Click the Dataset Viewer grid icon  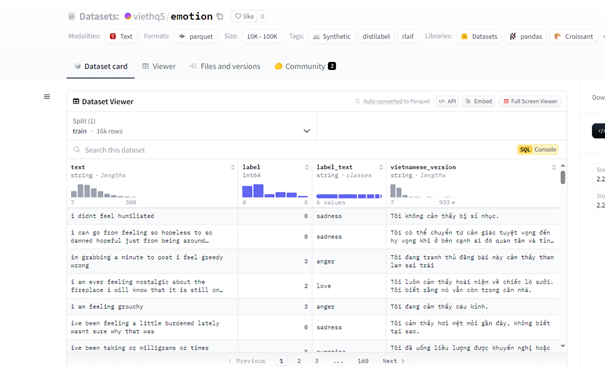click(x=76, y=101)
